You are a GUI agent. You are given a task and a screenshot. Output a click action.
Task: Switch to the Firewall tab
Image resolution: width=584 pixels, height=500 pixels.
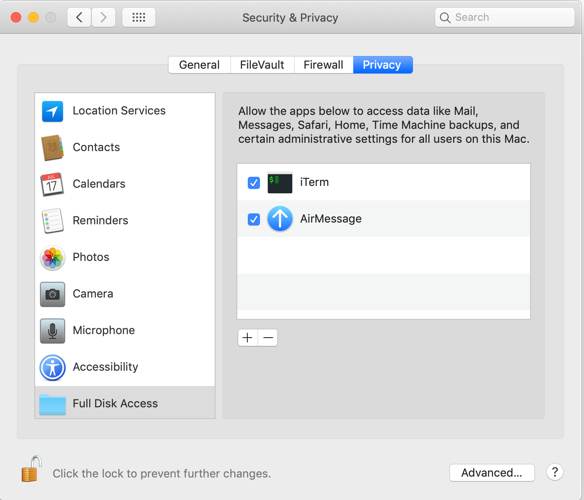point(323,65)
